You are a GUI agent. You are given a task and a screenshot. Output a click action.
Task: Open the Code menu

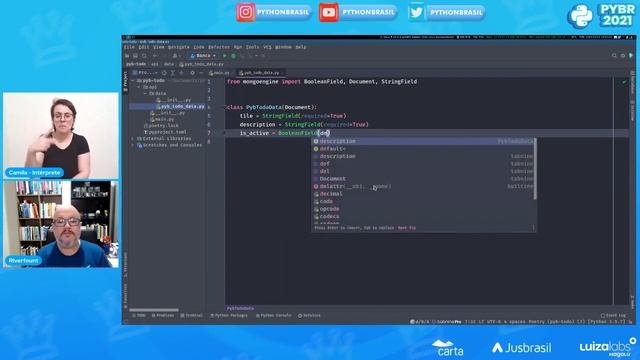(199, 47)
